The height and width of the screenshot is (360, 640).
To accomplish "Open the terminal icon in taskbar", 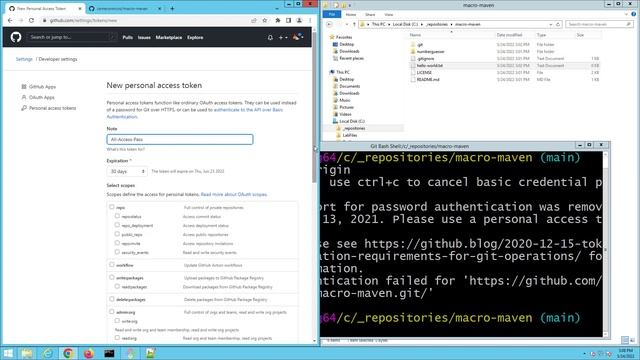I will [x=109, y=353].
